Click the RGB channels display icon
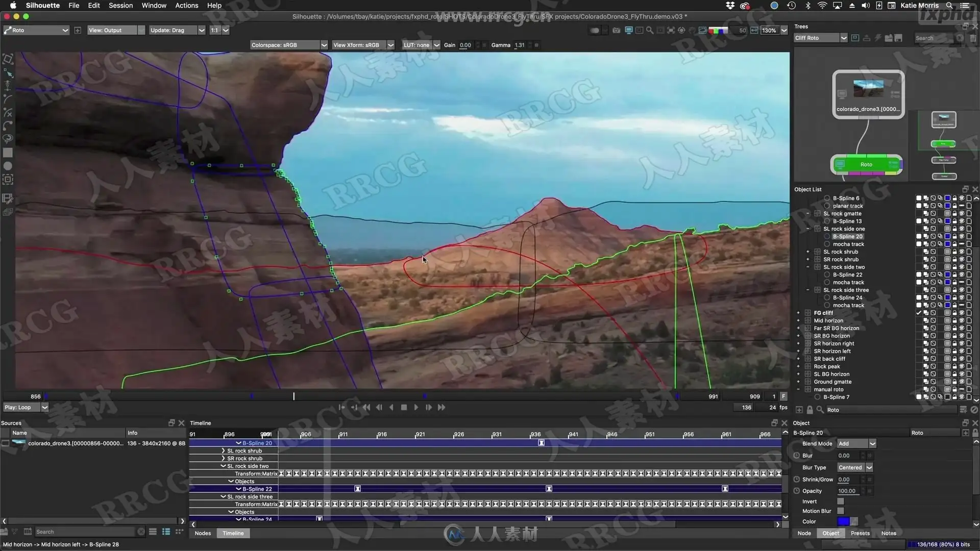The width and height of the screenshot is (980, 551). 718,30
